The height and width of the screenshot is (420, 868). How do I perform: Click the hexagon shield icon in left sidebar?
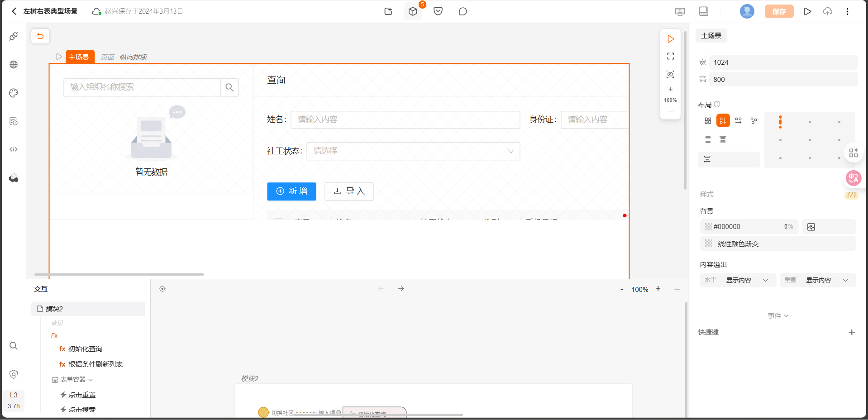click(14, 374)
